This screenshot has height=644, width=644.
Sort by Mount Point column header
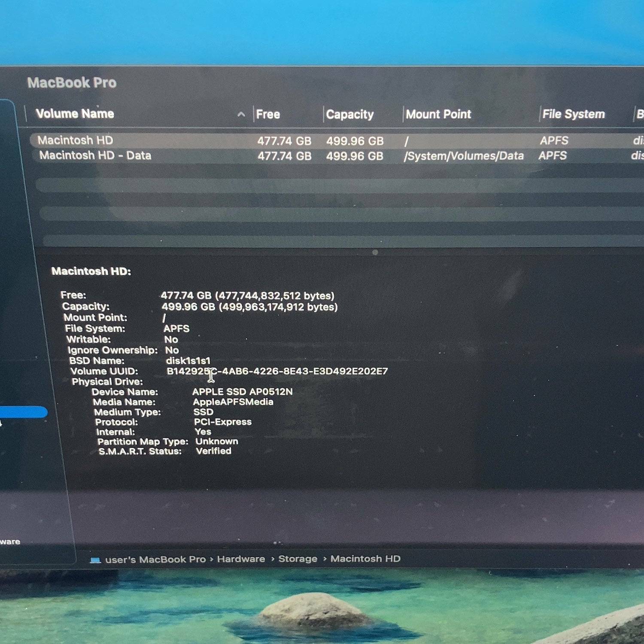pos(438,114)
